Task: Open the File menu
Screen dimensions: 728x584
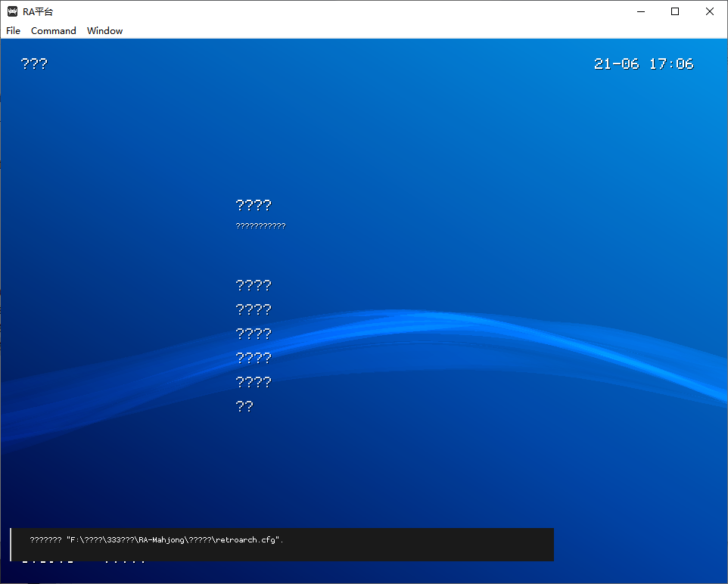Action: (13, 31)
